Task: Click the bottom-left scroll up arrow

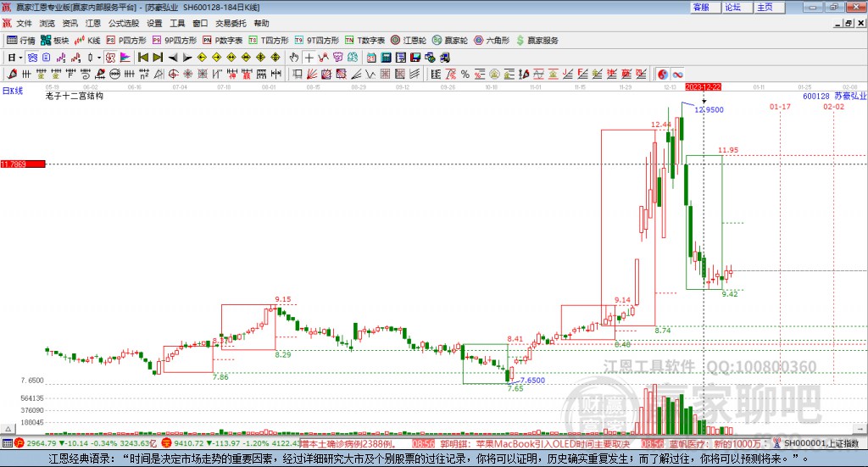Action: [x=8, y=430]
